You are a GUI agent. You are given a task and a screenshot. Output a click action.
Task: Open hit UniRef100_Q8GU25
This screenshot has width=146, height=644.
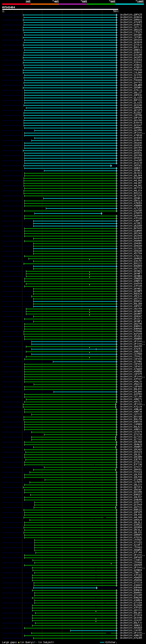point(131,30)
